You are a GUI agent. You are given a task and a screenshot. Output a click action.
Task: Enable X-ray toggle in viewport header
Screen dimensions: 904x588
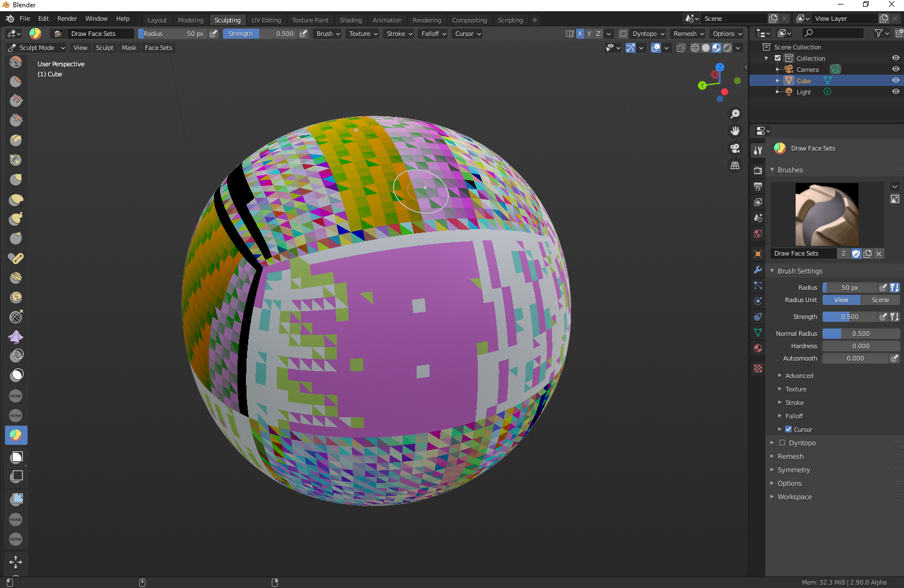pos(681,48)
